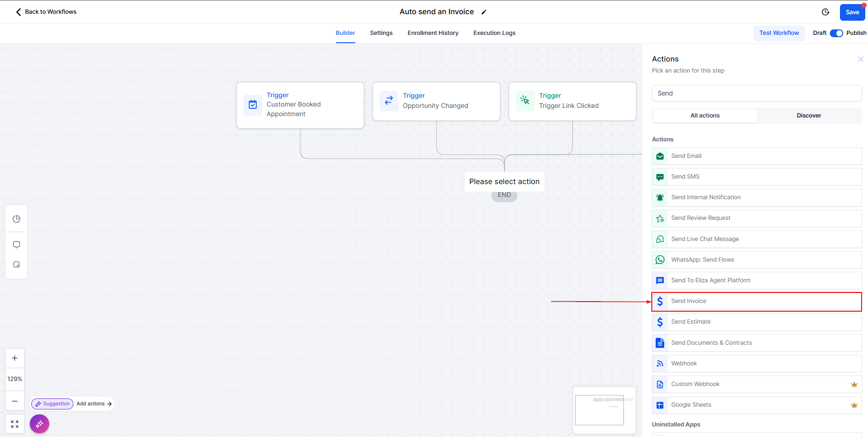This screenshot has width=868, height=437.
Task: Open version history clock icon
Action: tap(825, 12)
